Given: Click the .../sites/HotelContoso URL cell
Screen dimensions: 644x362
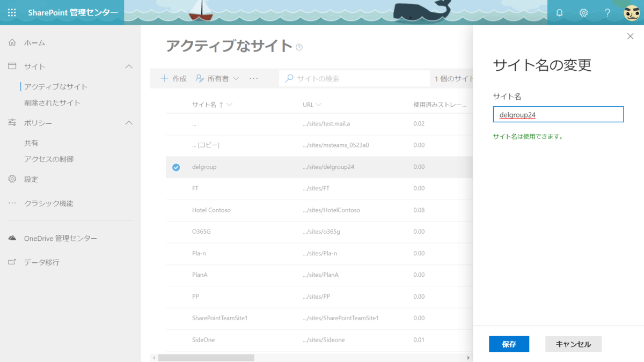Looking at the screenshot, I should (x=331, y=210).
